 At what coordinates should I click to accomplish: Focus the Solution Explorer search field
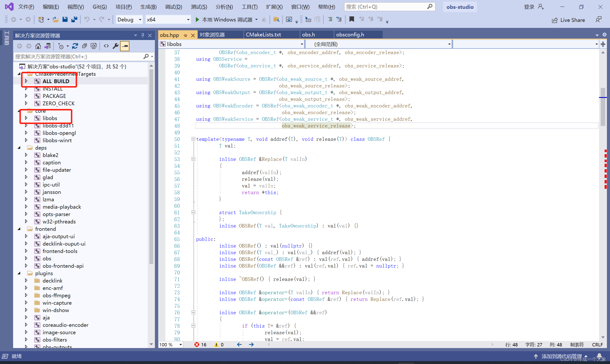tap(78, 57)
